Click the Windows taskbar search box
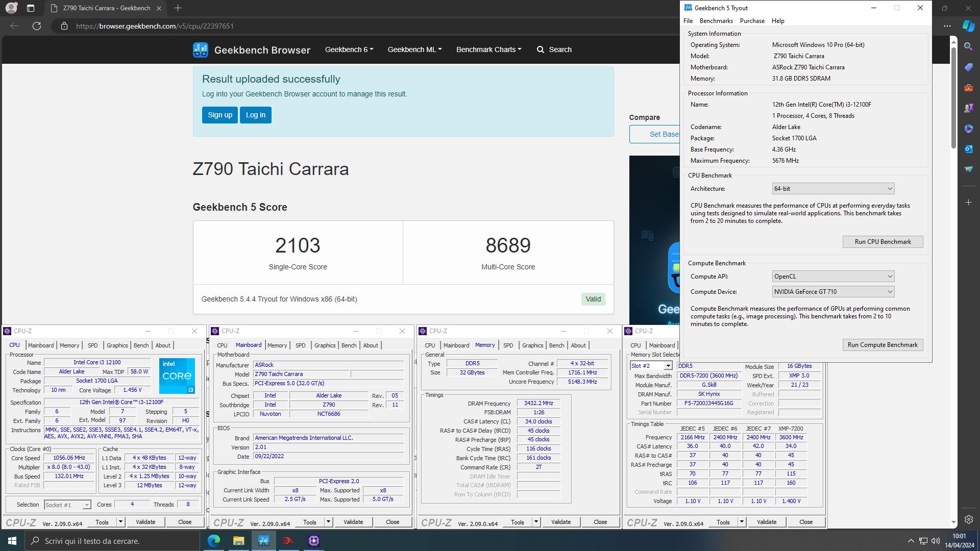The width and height of the screenshot is (980, 551). click(112, 541)
